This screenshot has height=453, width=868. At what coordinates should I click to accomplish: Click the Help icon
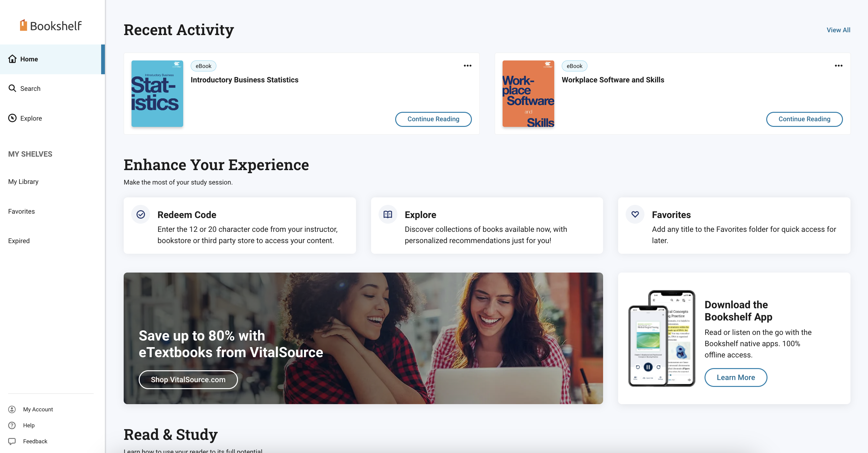(12, 425)
